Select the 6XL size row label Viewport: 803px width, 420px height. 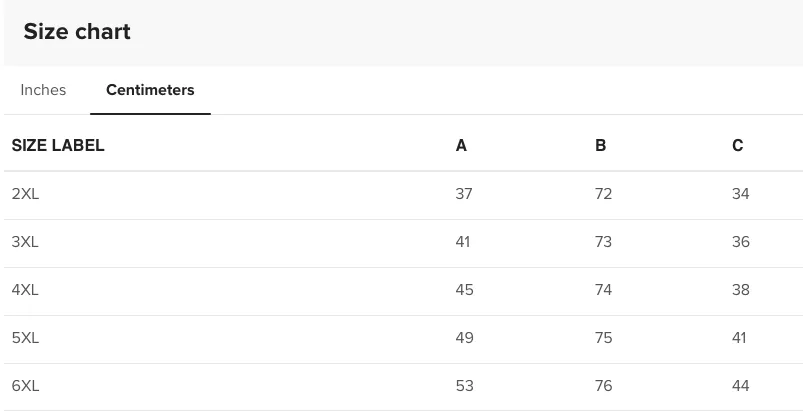pyautogui.click(x=25, y=386)
